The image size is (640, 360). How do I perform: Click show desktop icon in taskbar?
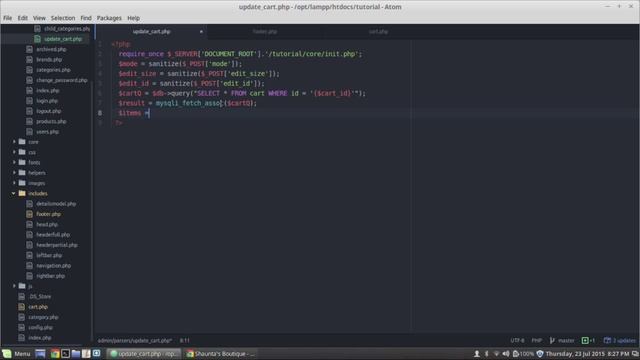(40, 353)
